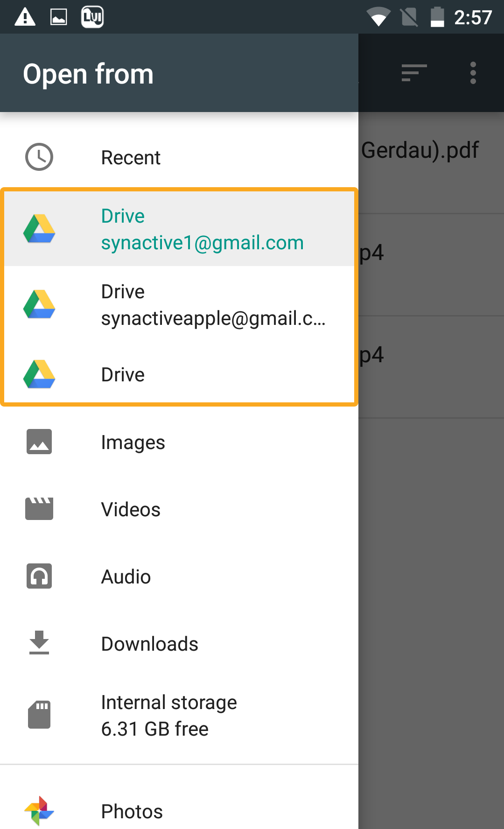504x829 pixels.
Task: Open the sort options icon
Action: tap(414, 73)
